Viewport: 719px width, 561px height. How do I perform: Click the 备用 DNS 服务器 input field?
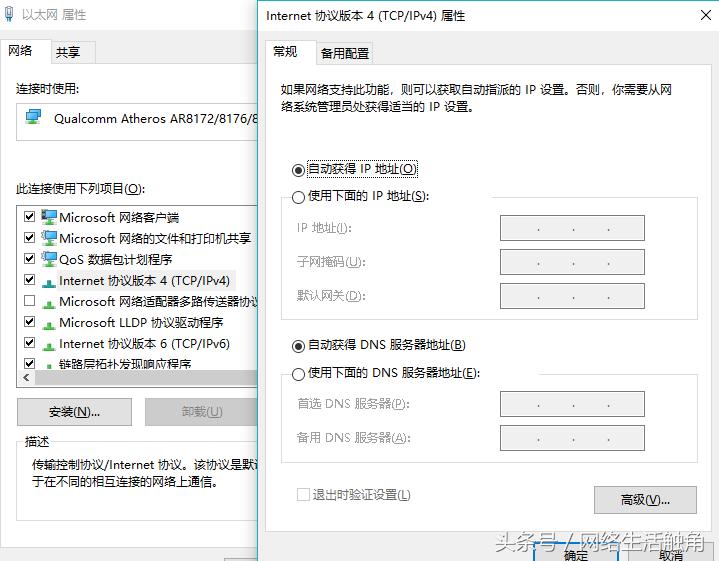pyautogui.click(x=572, y=438)
